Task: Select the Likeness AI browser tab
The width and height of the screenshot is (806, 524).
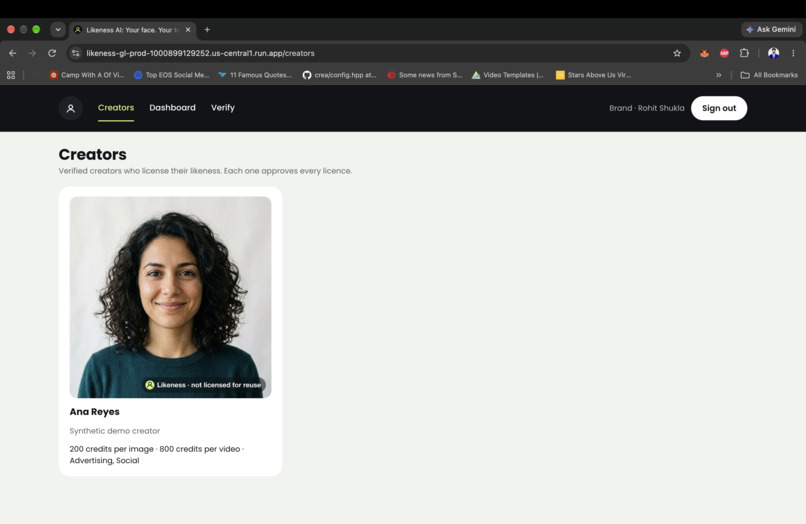Action: pyautogui.click(x=132, y=30)
